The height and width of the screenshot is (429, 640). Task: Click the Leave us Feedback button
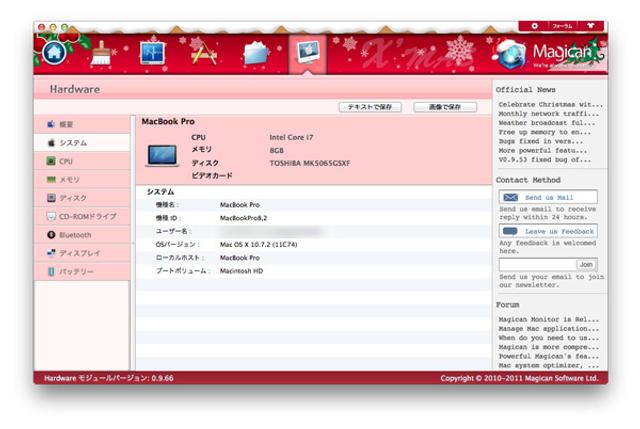[548, 231]
